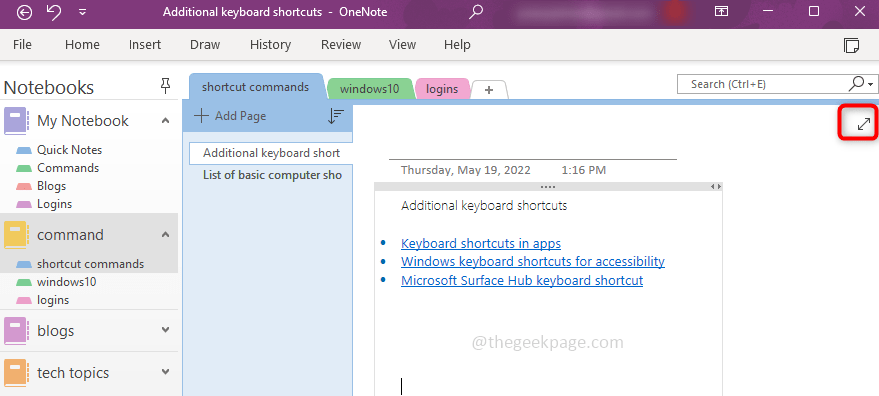Switch to the Draw ribbon tab
This screenshot has width=879, height=396.
(x=205, y=45)
